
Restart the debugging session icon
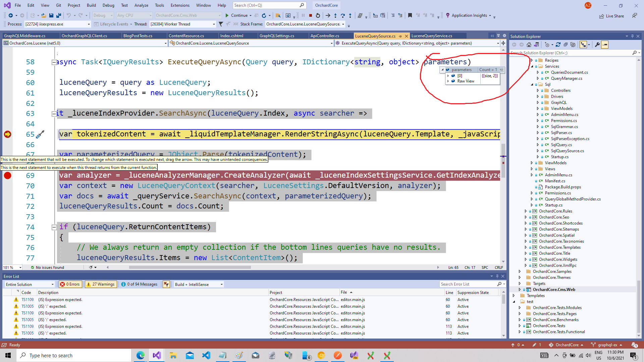pyautogui.click(x=318, y=15)
